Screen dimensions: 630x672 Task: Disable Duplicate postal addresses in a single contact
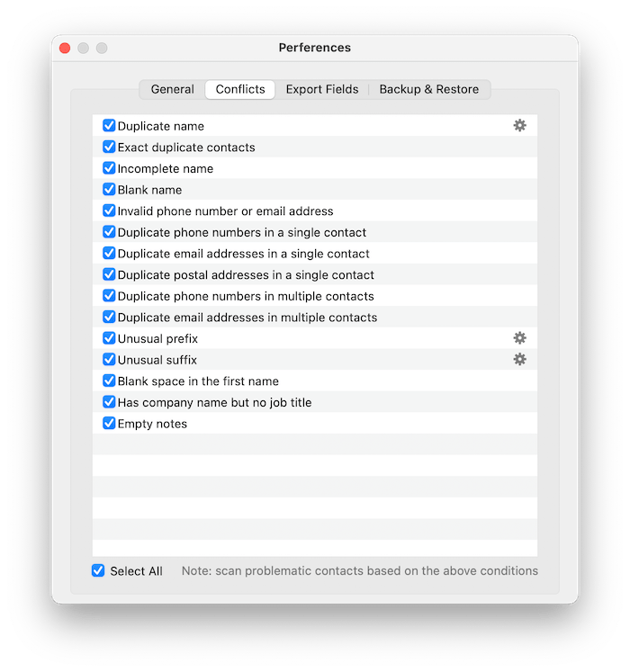click(x=109, y=274)
